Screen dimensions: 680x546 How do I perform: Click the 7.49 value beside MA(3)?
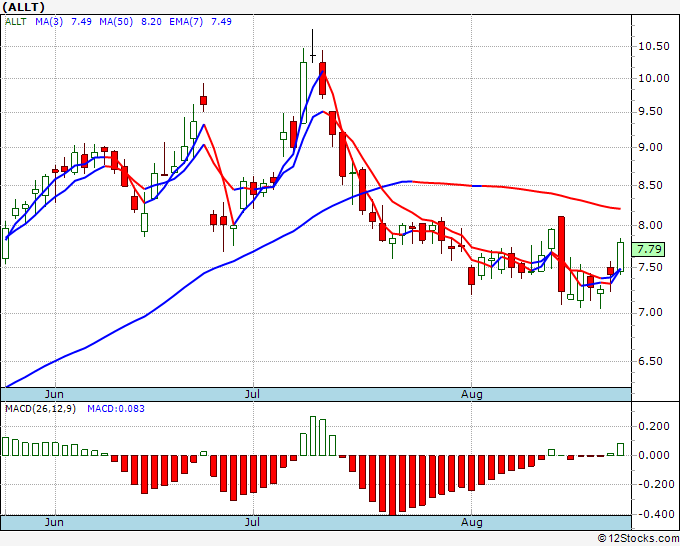(81, 22)
